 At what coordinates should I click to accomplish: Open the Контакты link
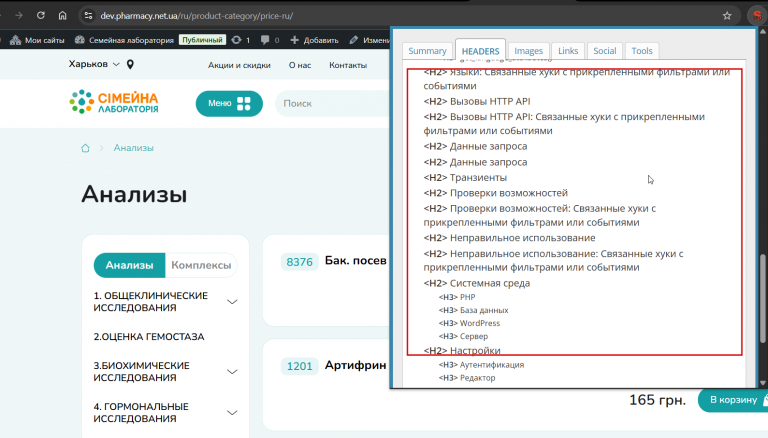click(348, 65)
